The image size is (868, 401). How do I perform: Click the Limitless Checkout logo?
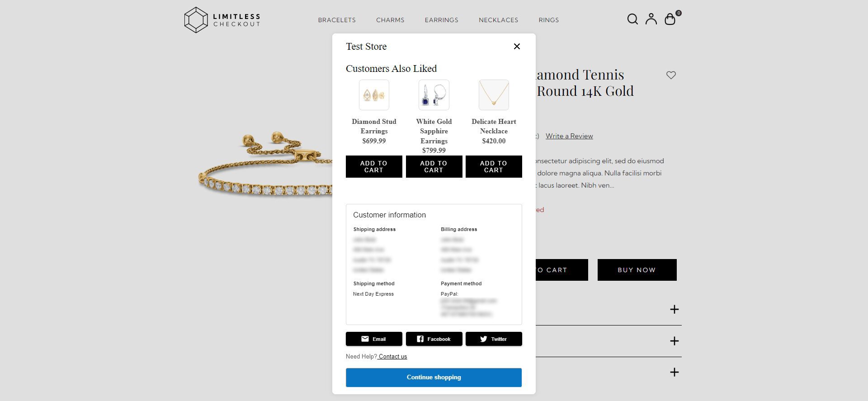[x=222, y=20]
